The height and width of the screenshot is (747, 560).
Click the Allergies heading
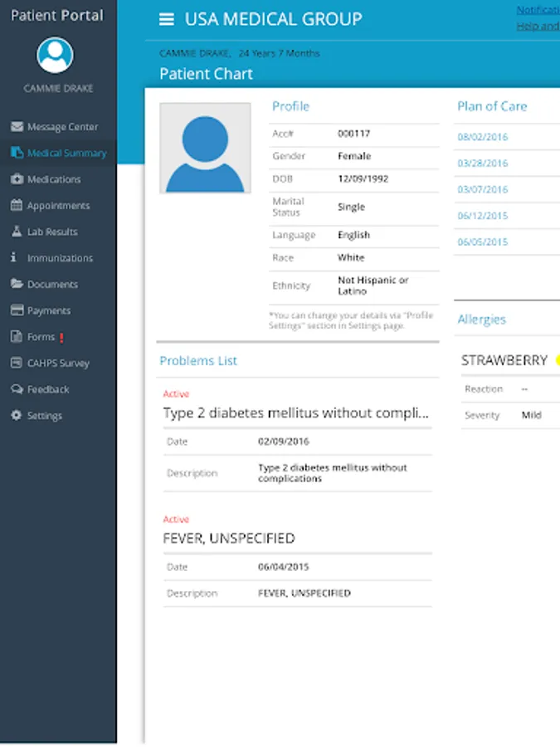pos(481,320)
